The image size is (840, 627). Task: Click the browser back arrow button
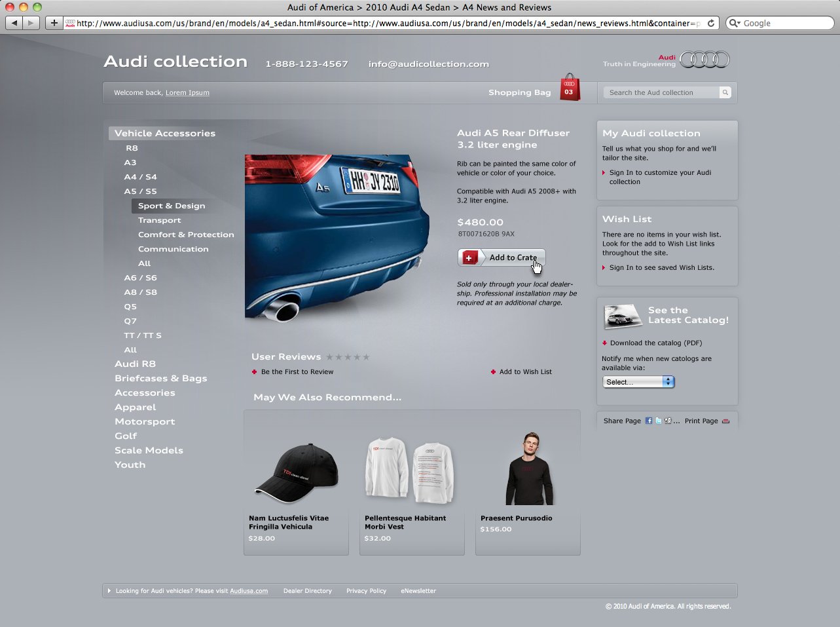(14, 23)
